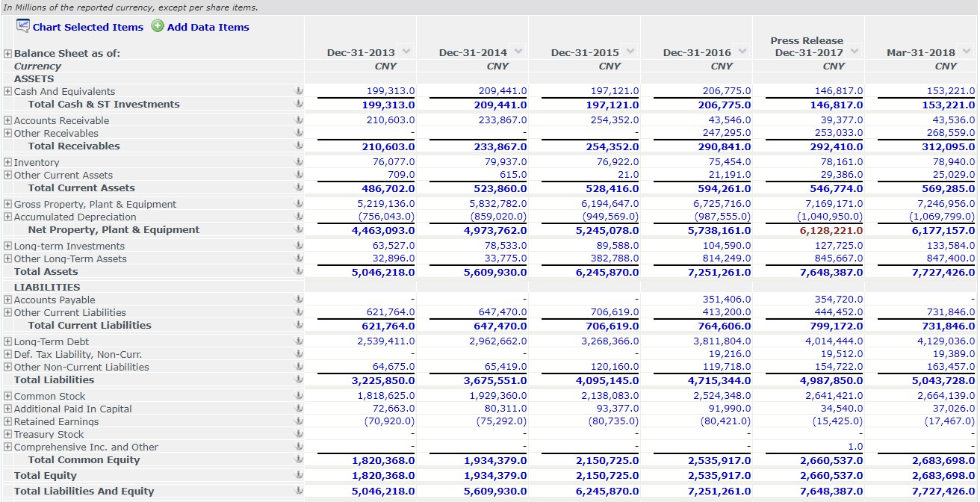Click the pin icon for Other Receivables row
The height and width of the screenshot is (502, 980).
(299, 133)
